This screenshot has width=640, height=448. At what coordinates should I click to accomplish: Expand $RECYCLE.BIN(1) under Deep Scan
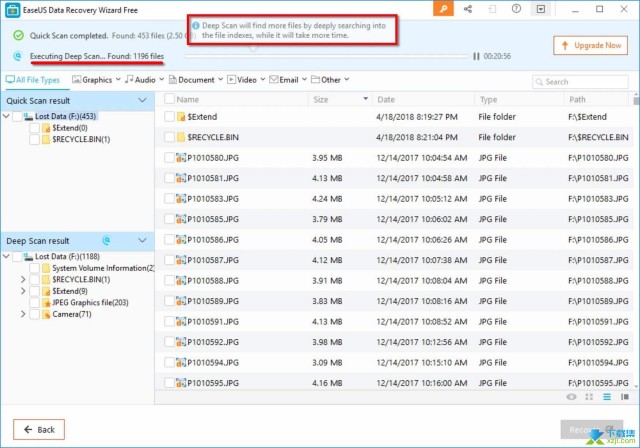pos(23,279)
